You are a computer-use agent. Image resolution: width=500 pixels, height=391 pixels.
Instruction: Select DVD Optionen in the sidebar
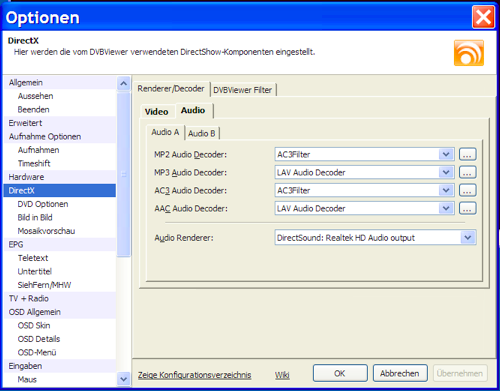click(60, 204)
